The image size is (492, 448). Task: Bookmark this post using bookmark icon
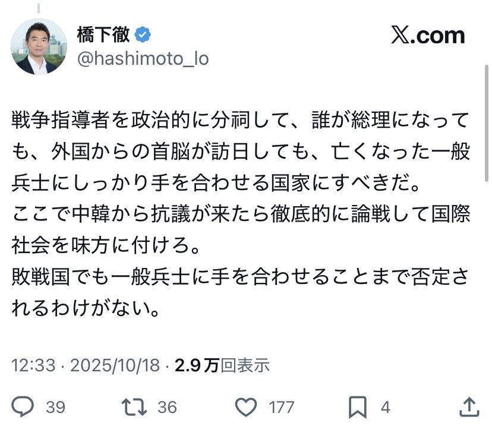357,406
